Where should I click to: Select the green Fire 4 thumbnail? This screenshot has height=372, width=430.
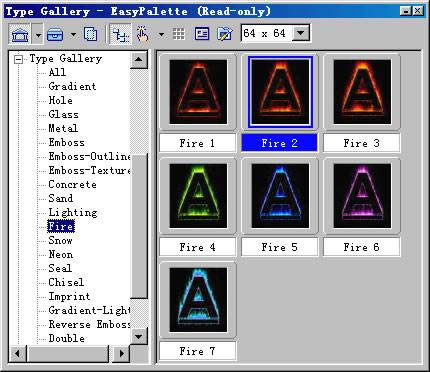tap(198, 196)
